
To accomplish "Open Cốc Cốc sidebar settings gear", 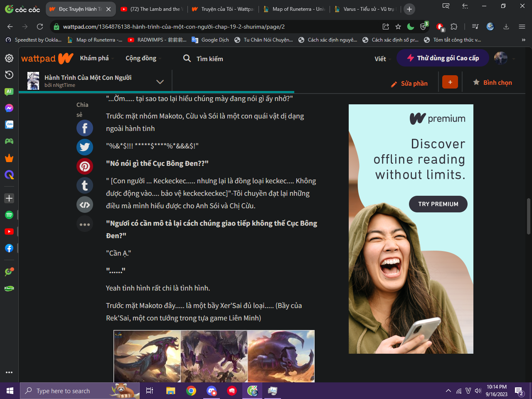I will [x=9, y=58].
